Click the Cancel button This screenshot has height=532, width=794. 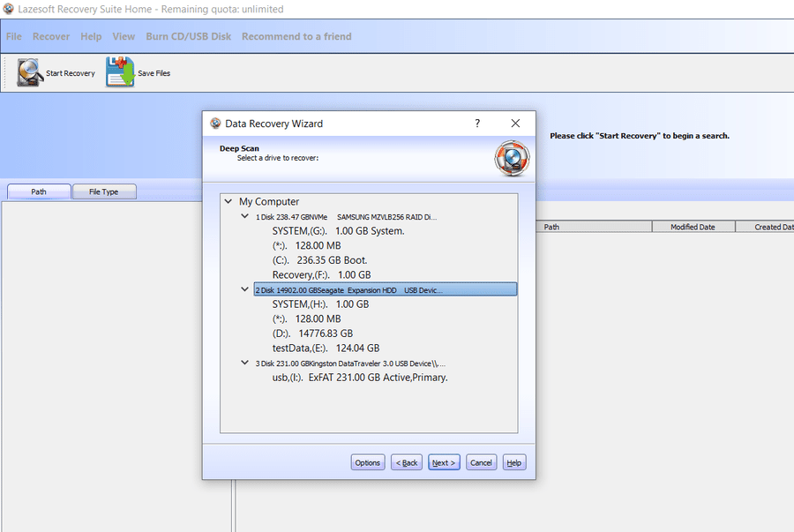[x=481, y=462]
